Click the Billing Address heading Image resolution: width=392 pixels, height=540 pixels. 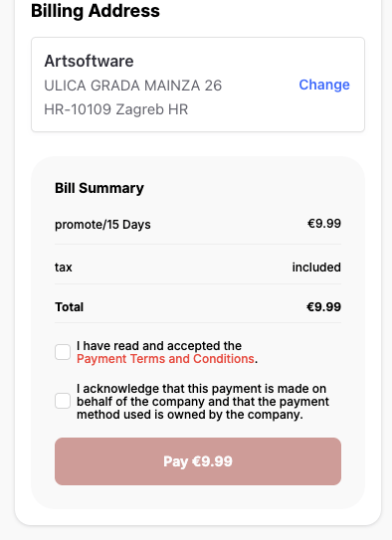click(96, 11)
